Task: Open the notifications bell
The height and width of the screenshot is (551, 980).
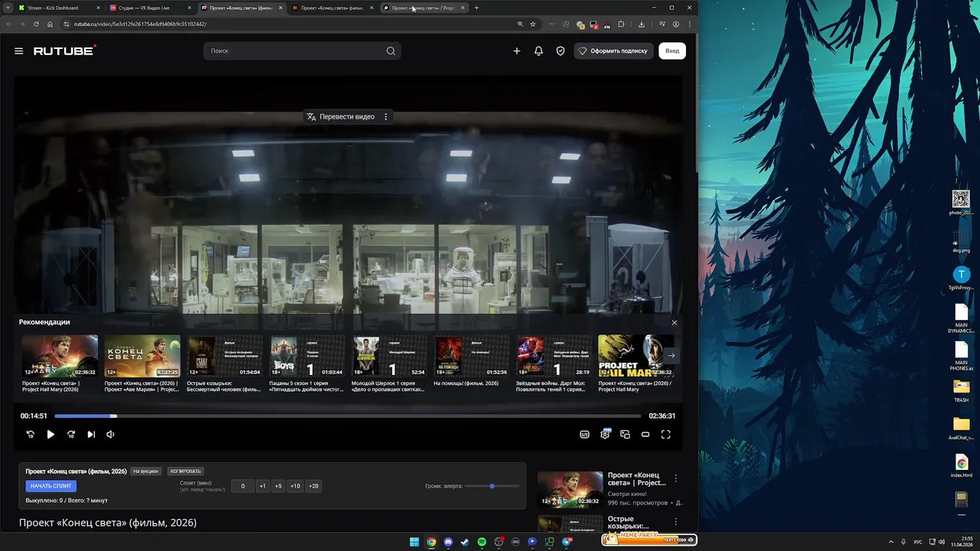Action: (539, 51)
